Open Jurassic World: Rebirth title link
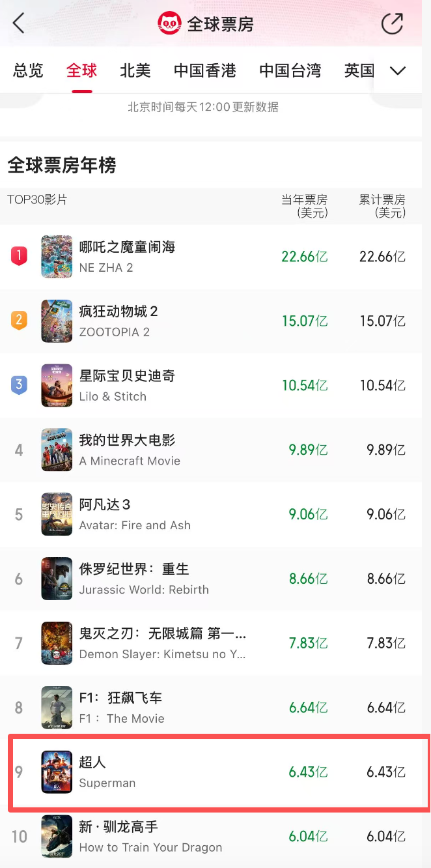431x868 pixels. coord(134,569)
